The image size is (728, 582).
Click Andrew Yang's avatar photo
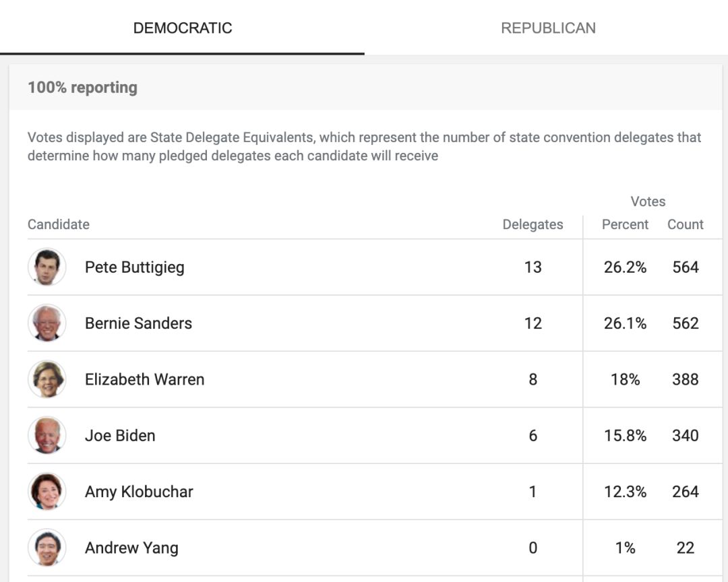pyautogui.click(x=47, y=548)
